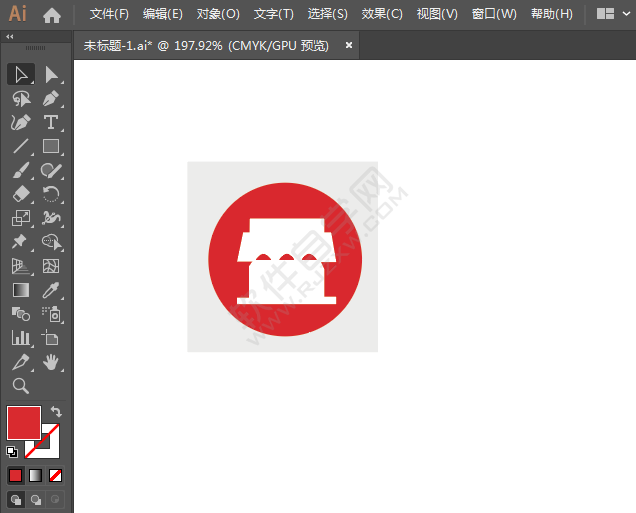
Task: Pick the Rectangle tool
Action: 51,146
